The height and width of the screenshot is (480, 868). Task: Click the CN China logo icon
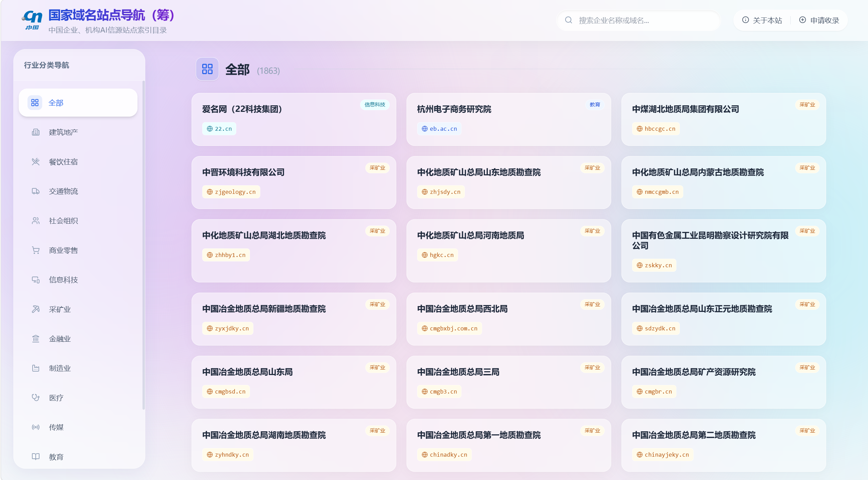point(32,20)
